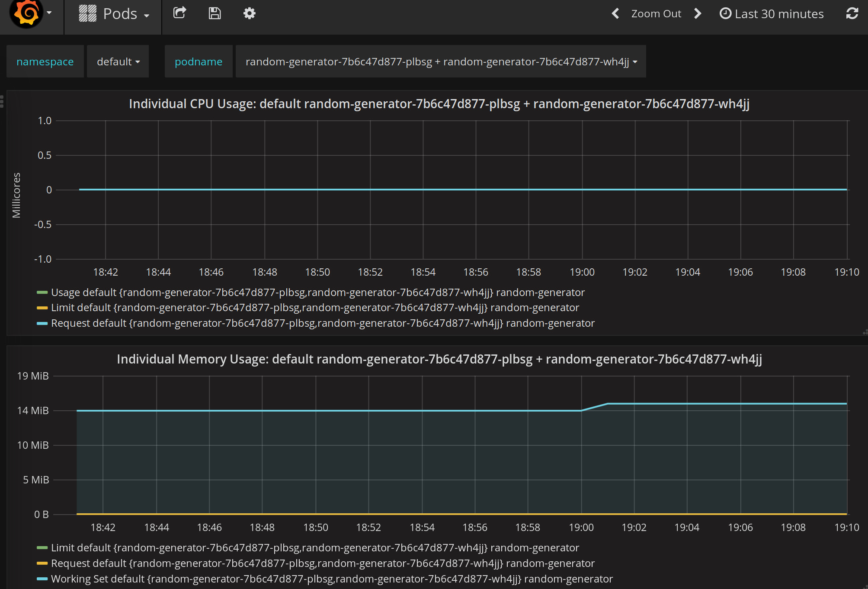Save the dashboard with the floppy disk icon

click(215, 13)
